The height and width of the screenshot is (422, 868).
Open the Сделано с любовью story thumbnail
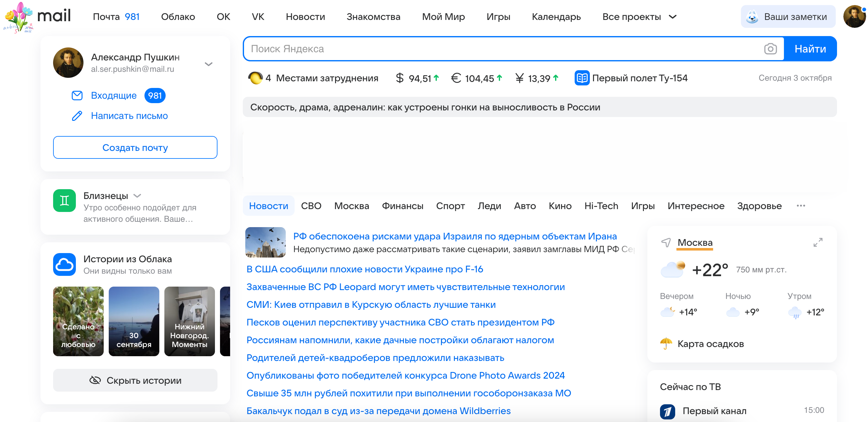point(78,321)
